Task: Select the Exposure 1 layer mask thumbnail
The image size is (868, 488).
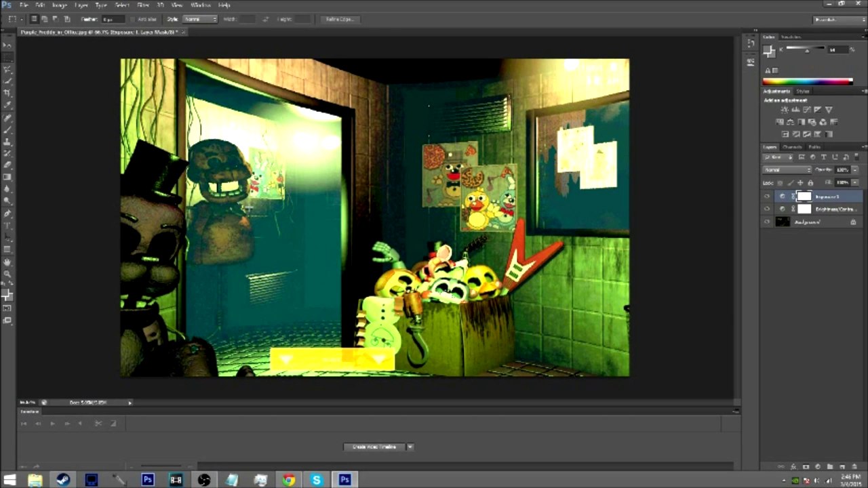Action: click(x=804, y=197)
